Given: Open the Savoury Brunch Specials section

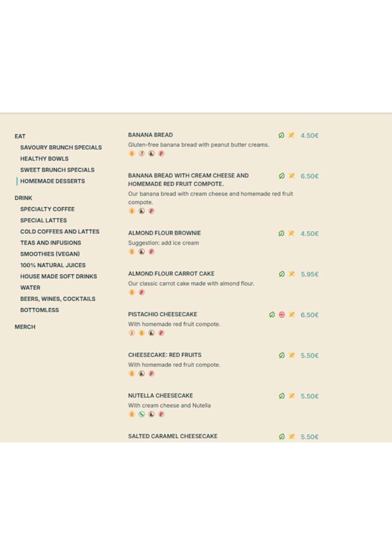Looking at the screenshot, I should pos(61,148).
